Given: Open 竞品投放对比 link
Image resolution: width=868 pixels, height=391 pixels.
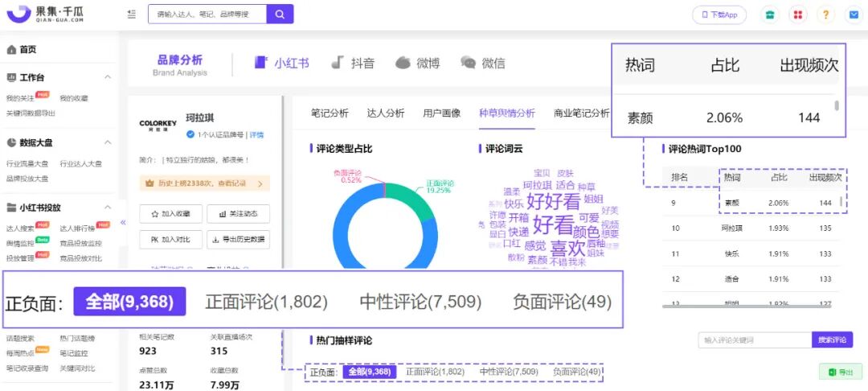Looking at the screenshot, I should (x=81, y=258).
